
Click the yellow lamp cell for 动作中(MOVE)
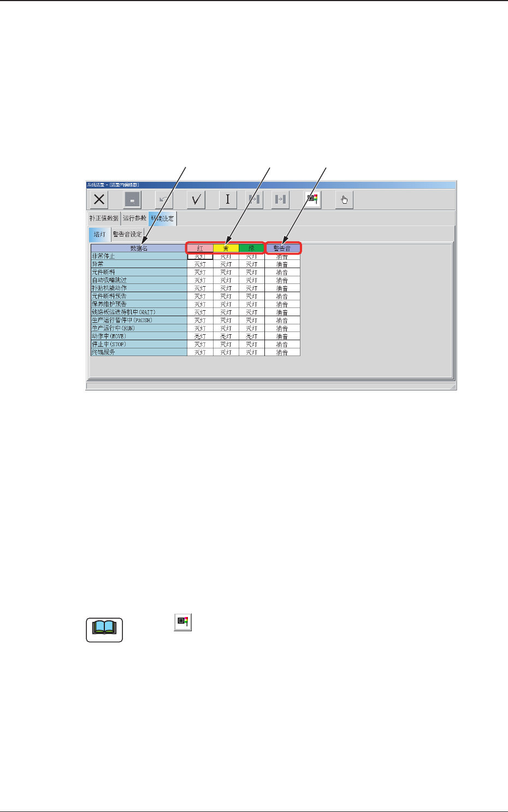pos(226,336)
